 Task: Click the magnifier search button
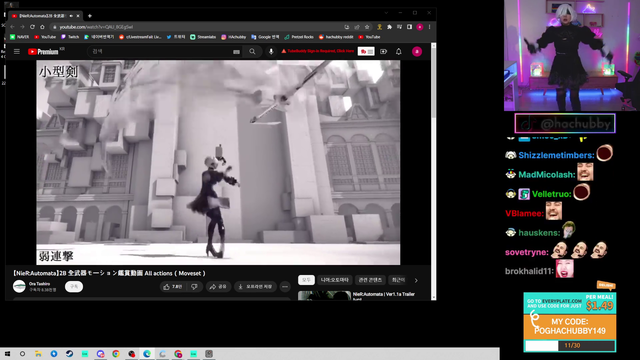click(252, 51)
